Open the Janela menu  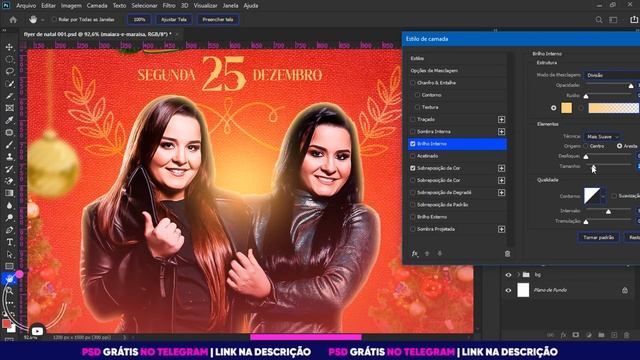(x=230, y=6)
